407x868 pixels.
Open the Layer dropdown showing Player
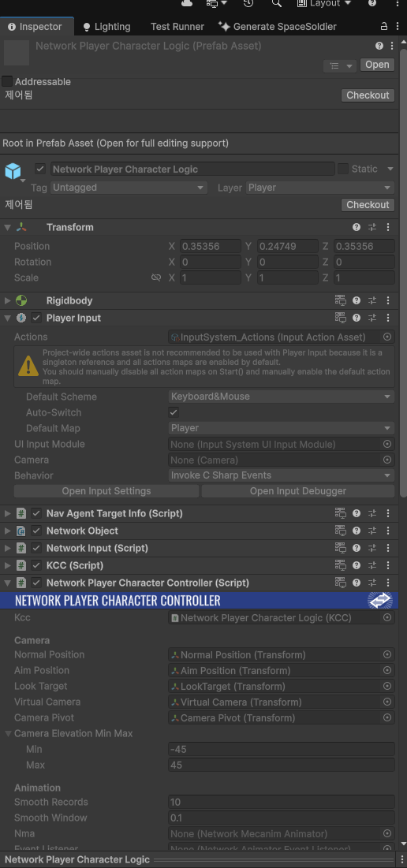click(x=320, y=188)
